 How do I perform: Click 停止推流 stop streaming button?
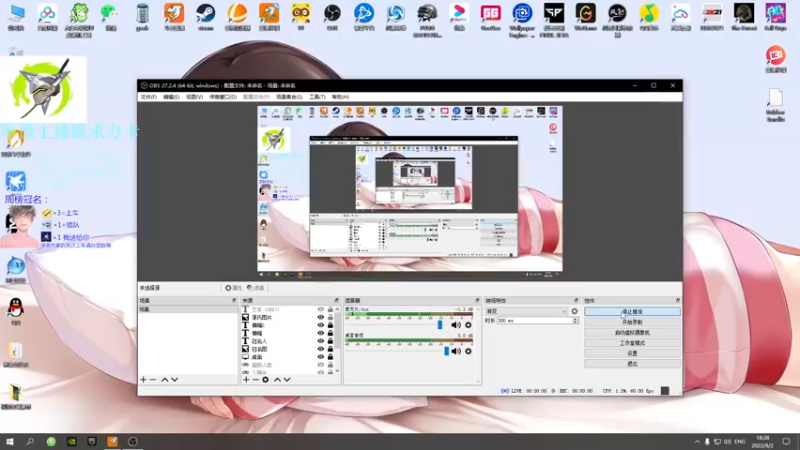[x=632, y=311]
